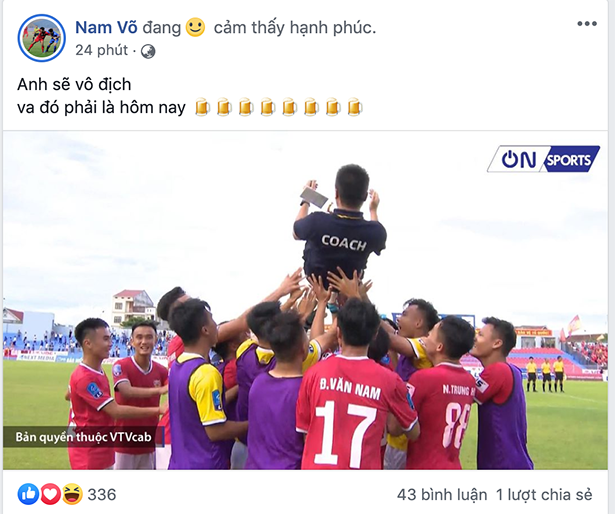Click the post text 'Anh sẽ vô địch'
615x514 pixels.
(74, 84)
